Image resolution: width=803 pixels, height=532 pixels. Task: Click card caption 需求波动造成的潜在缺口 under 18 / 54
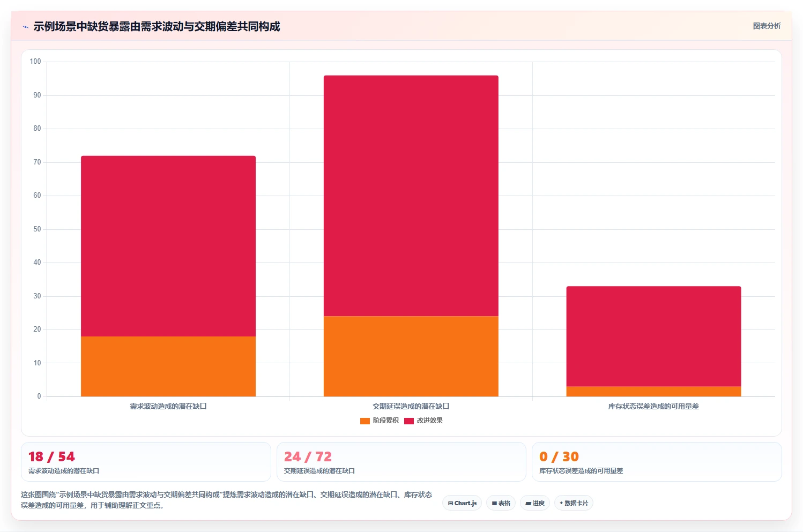(64, 471)
